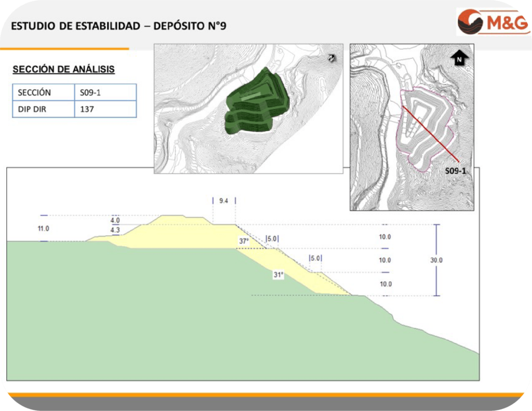Click the '4.0' dimension label
Image resolution: width=532 pixels, height=411 pixels.
115,220
